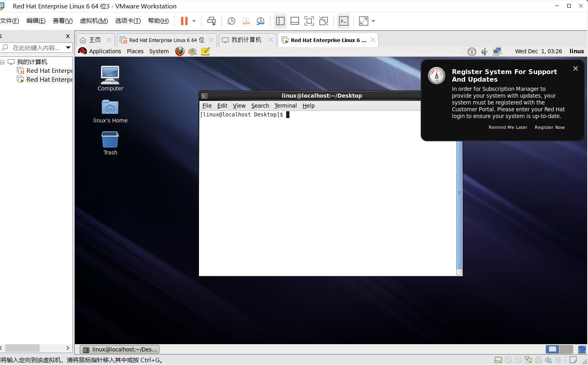Viewport: 588px width, 365px height.
Task: Pause the virtual machine with the orange button
Action: [184, 21]
